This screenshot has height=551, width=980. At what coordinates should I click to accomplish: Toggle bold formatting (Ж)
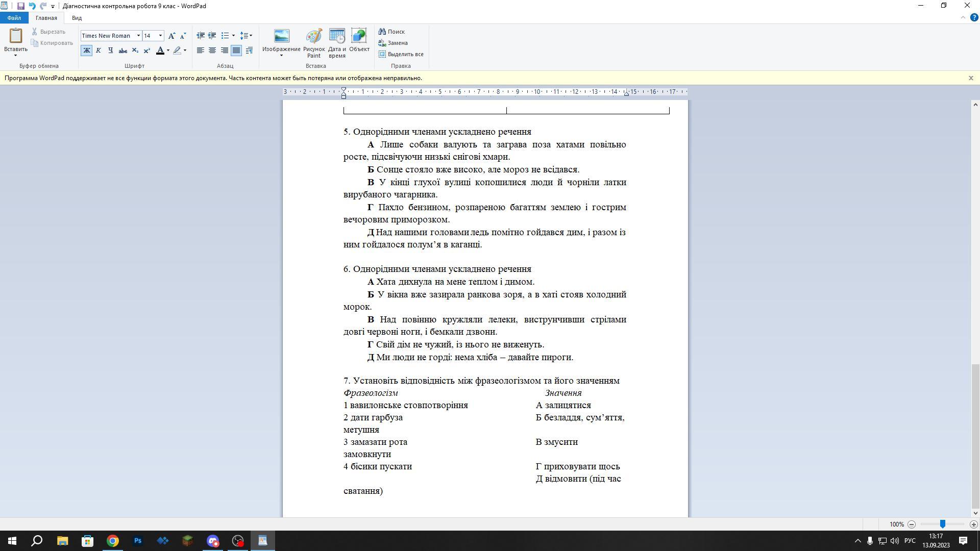pyautogui.click(x=86, y=51)
